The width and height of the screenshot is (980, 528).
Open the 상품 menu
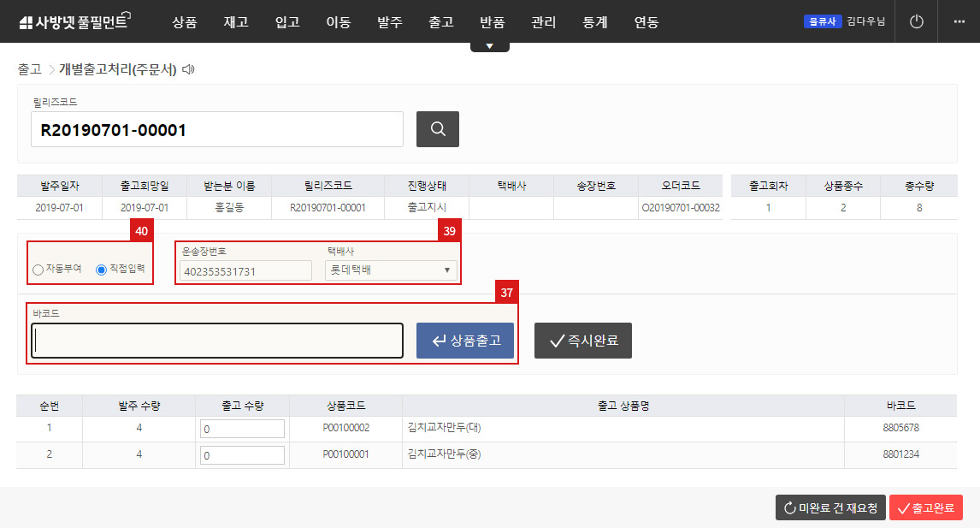click(x=185, y=22)
